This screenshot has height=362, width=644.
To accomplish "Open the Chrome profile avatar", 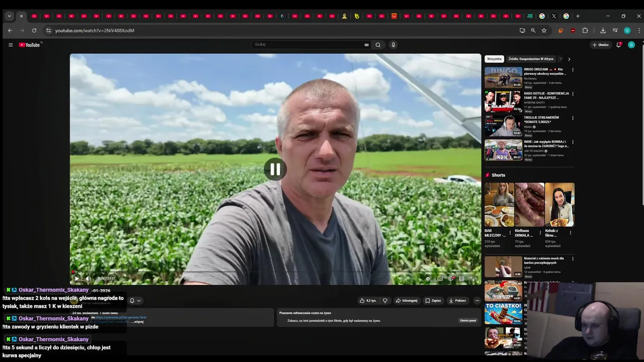I will tap(627, 31).
